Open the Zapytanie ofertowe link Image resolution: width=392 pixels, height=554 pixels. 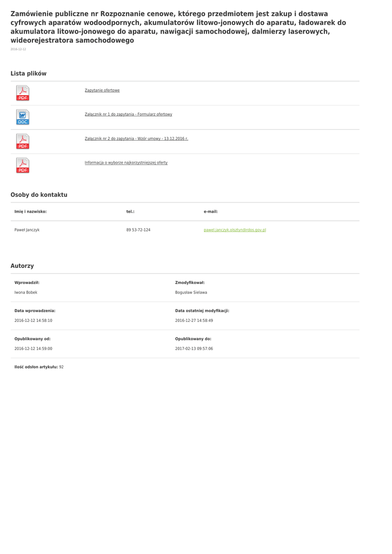click(102, 90)
